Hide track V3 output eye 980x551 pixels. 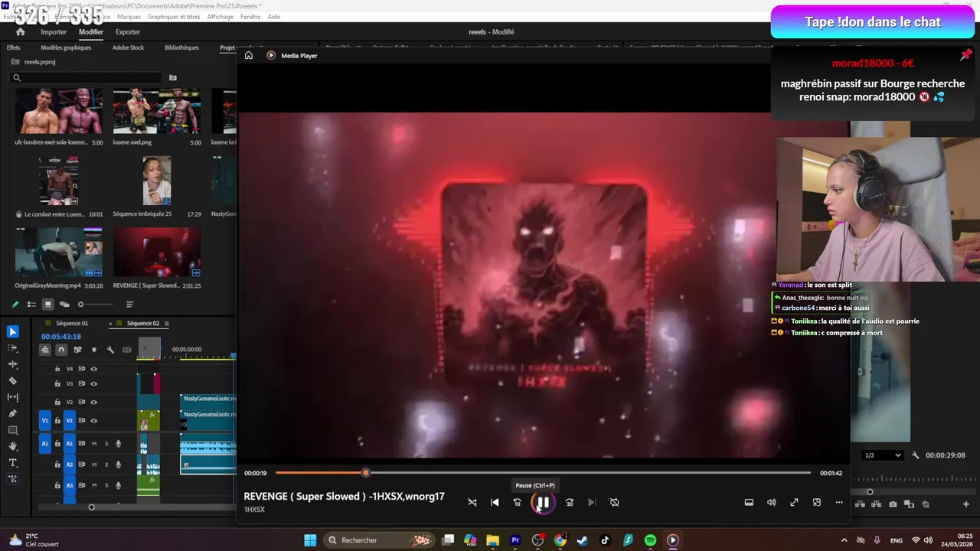pyautogui.click(x=94, y=383)
